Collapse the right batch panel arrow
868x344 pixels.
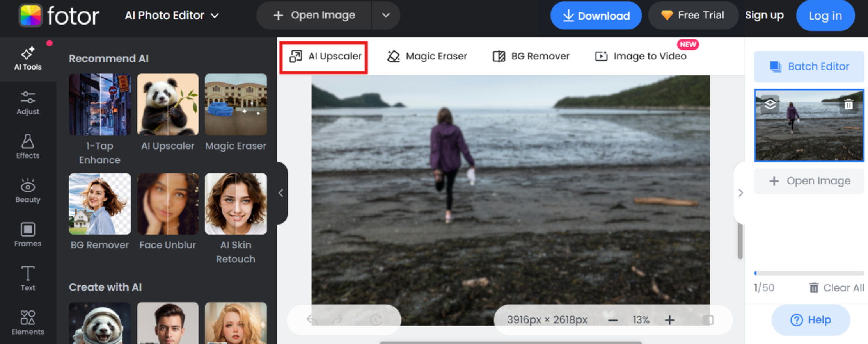pos(740,193)
